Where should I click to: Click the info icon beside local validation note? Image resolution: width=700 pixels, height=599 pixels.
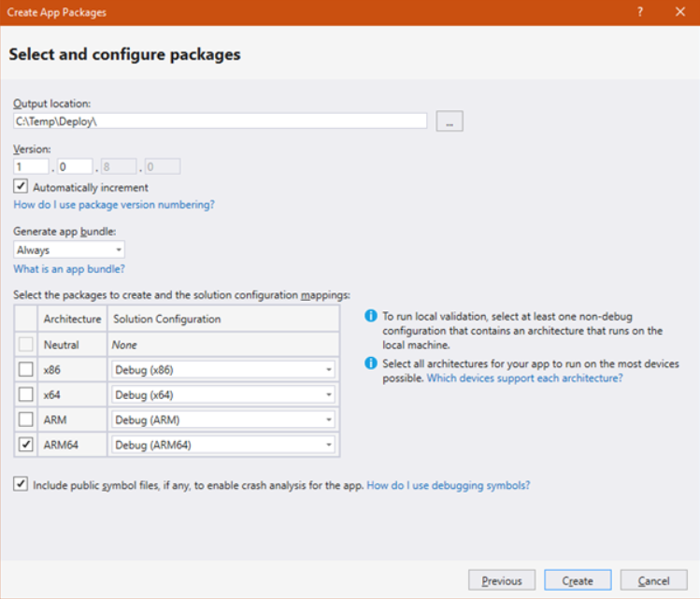tap(371, 316)
